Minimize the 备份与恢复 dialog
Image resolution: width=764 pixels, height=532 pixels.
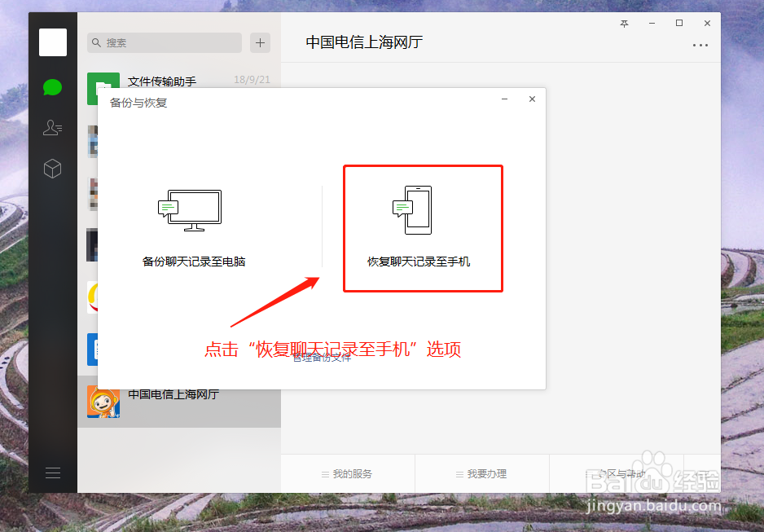pyautogui.click(x=504, y=99)
